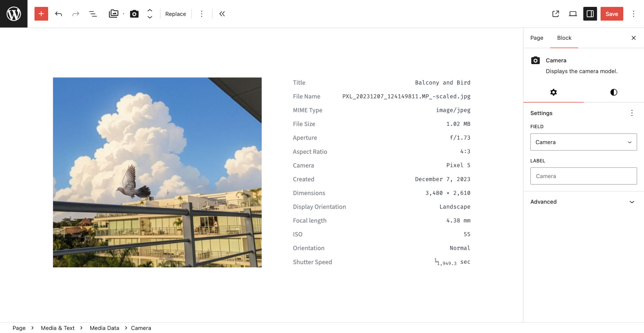The image size is (644, 333).
Task: Undo the last change
Action: tap(58, 14)
